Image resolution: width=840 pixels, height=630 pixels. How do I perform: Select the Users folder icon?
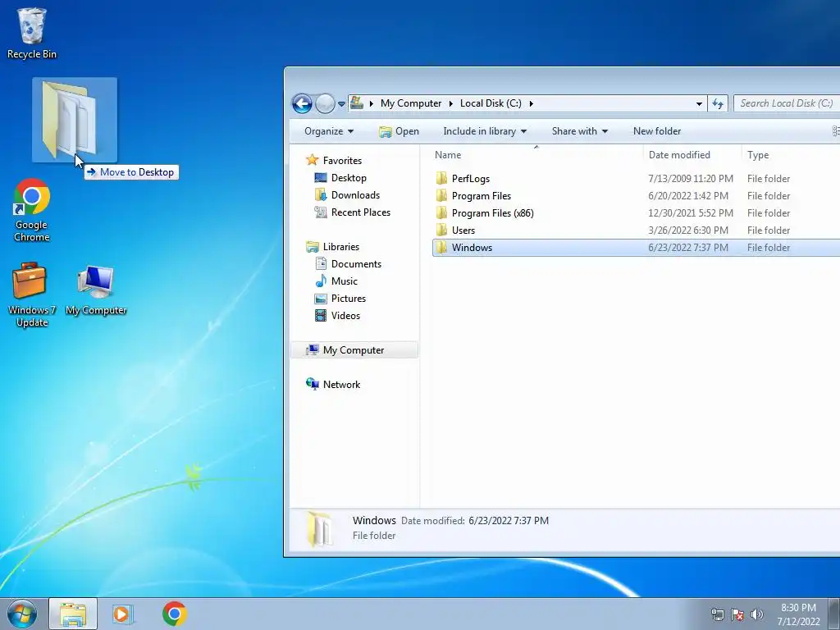[x=441, y=230]
